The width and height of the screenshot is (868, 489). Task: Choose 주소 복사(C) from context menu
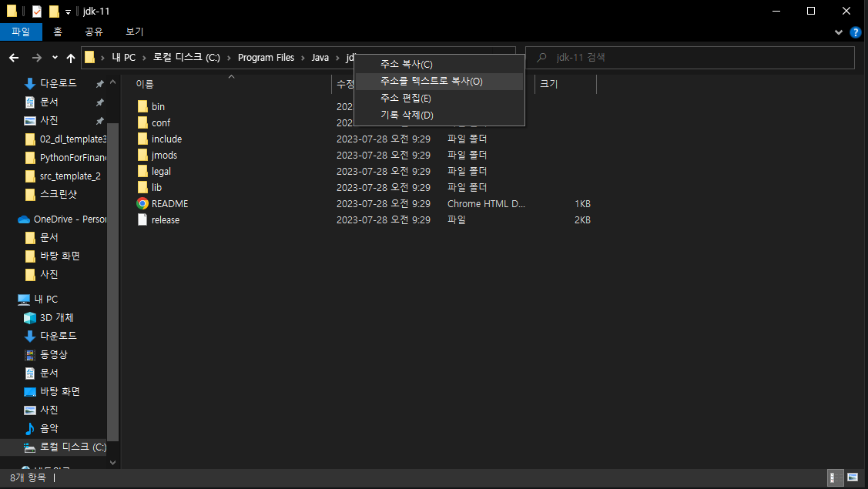click(x=440, y=64)
